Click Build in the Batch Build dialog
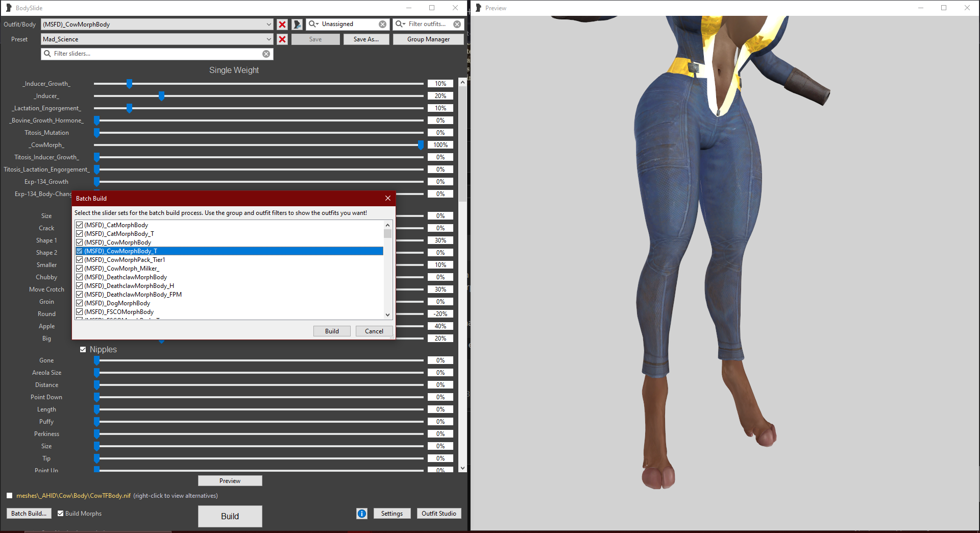980x533 pixels. click(332, 331)
